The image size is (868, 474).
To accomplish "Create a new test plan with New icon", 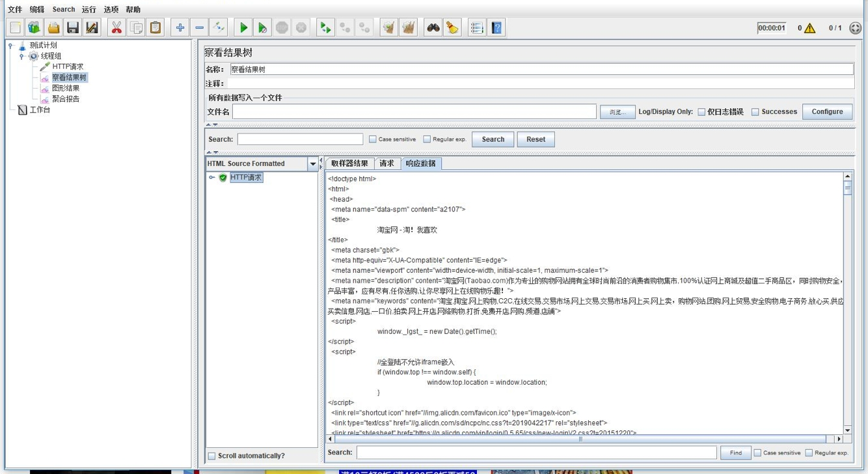I will (15, 27).
